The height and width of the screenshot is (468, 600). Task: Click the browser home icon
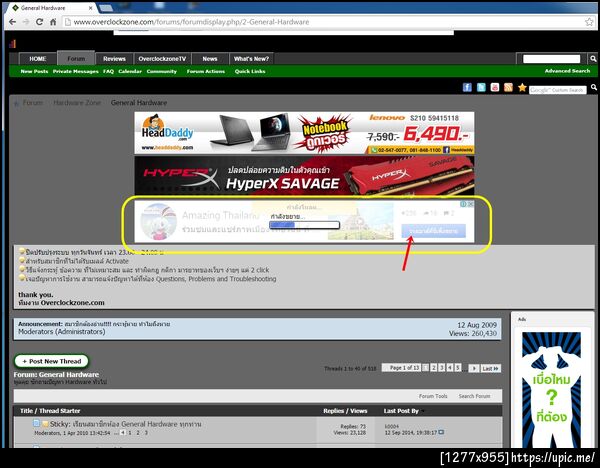click(x=53, y=22)
